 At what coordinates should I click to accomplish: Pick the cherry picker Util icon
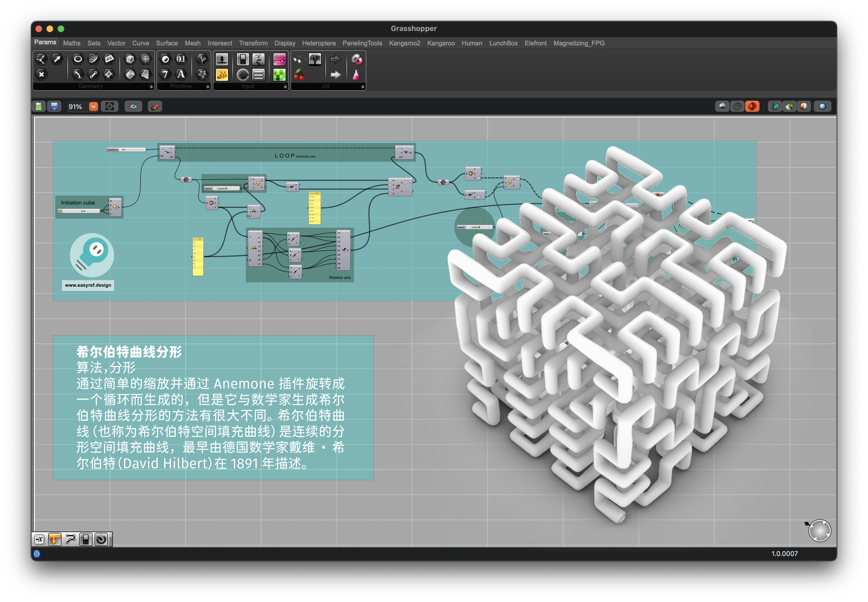pos(299,75)
